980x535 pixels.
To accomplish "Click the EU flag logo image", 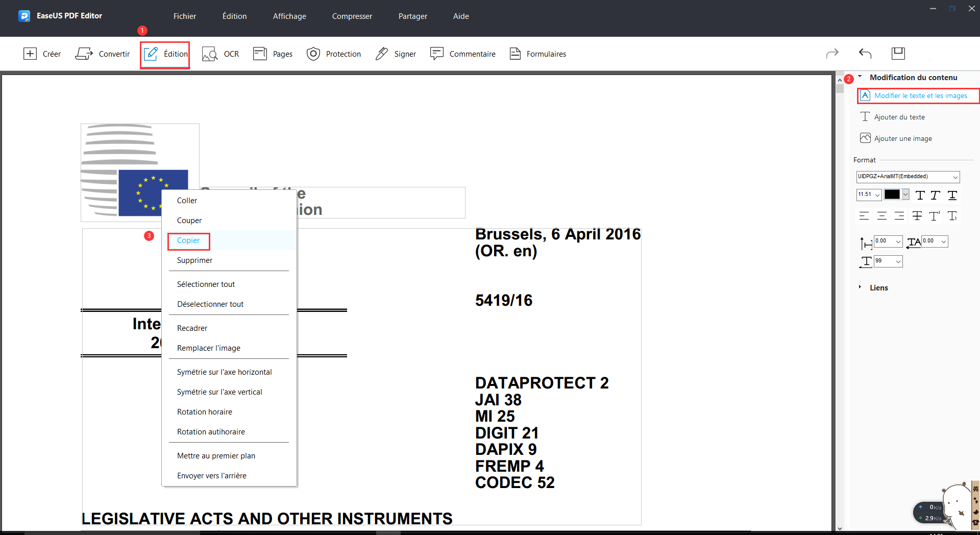I will coord(140,173).
